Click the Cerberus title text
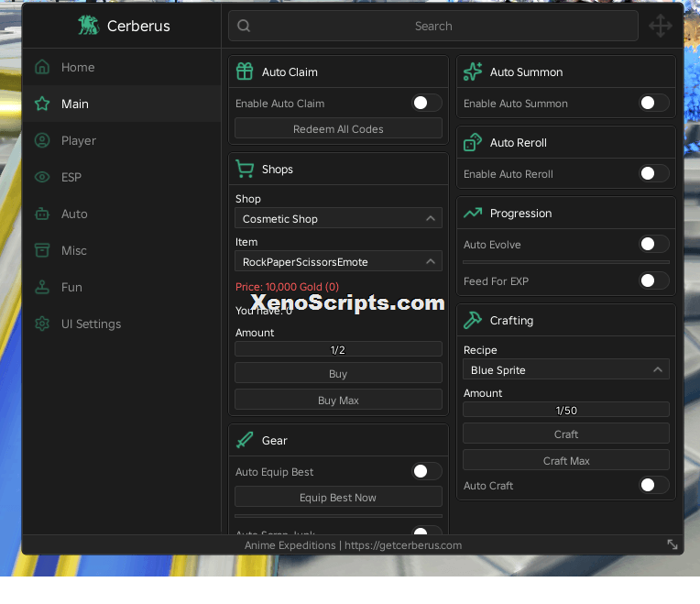 (x=138, y=26)
